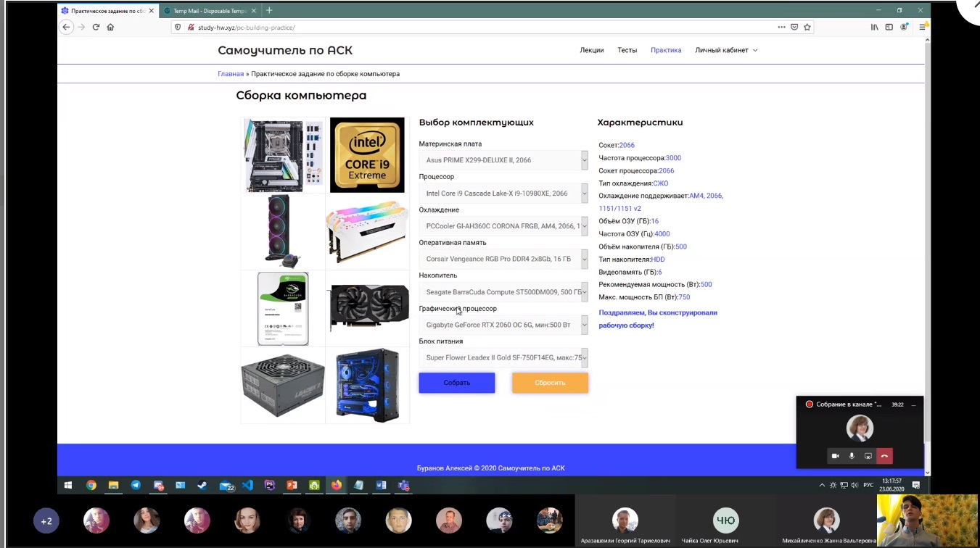Open GPU dropdown Gigabyte GeForce RTX 2060

pos(503,325)
